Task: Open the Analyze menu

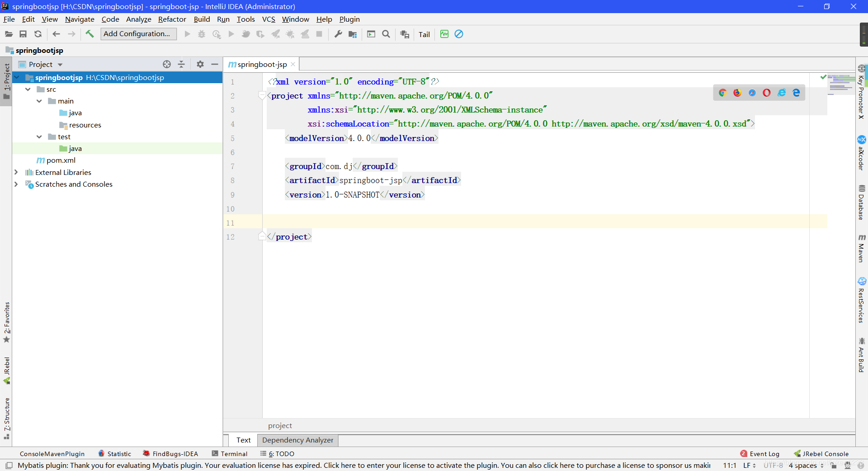Action: tap(138, 19)
